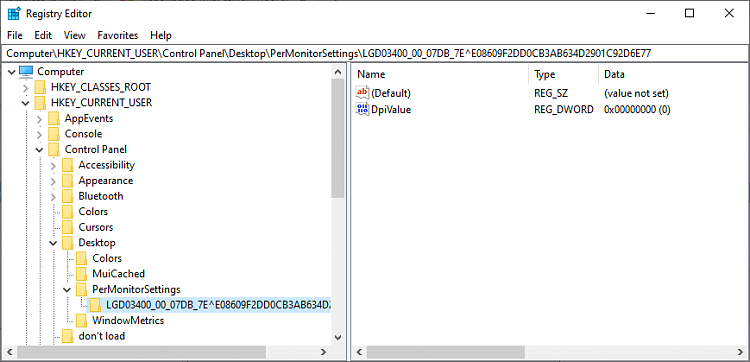Expand the AppEvents key
Image resolution: width=750 pixels, height=362 pixels.
40,119
